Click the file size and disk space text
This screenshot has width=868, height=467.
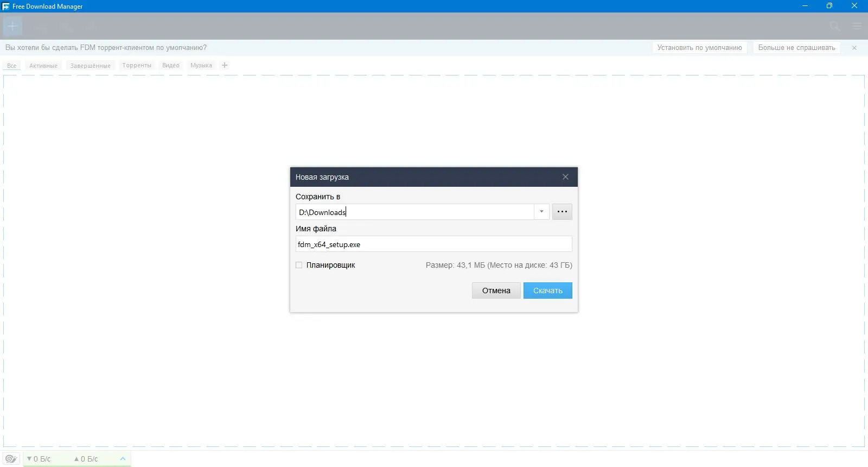point(499,265)
